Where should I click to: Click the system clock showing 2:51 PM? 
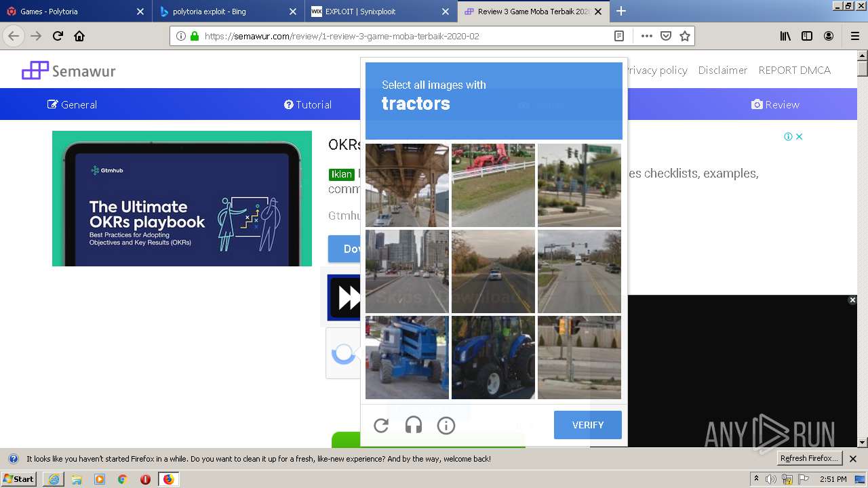tap(832, 479)
